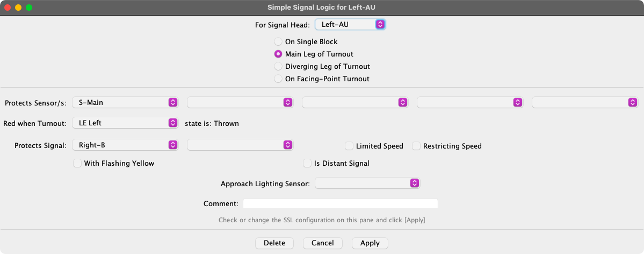Image resolution: width=644 pixels, height=254 pixels.
Task: Open the Right-B protected signal dropdown
Action: coord(125,145)
